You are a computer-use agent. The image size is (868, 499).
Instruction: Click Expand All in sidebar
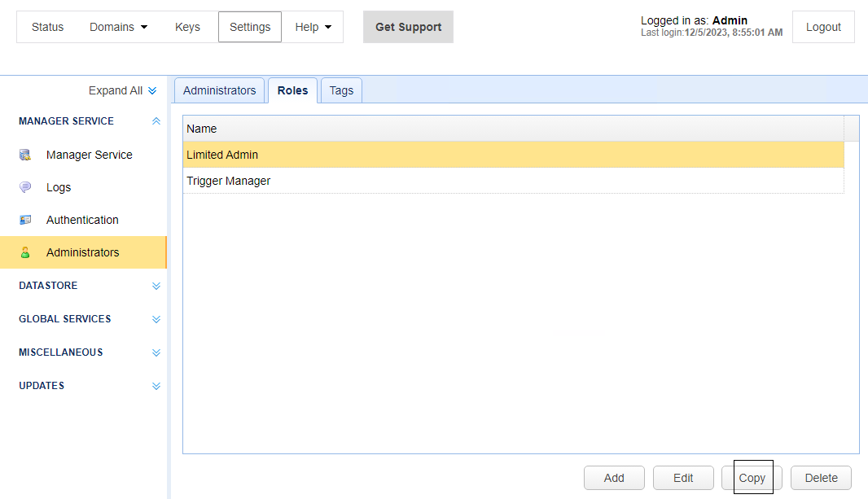[122, 90]
